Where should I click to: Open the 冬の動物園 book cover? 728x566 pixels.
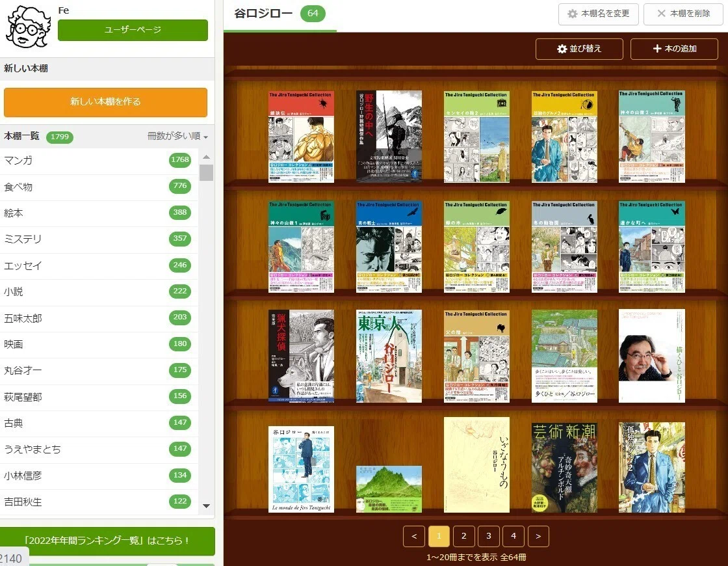click(565, 247)
